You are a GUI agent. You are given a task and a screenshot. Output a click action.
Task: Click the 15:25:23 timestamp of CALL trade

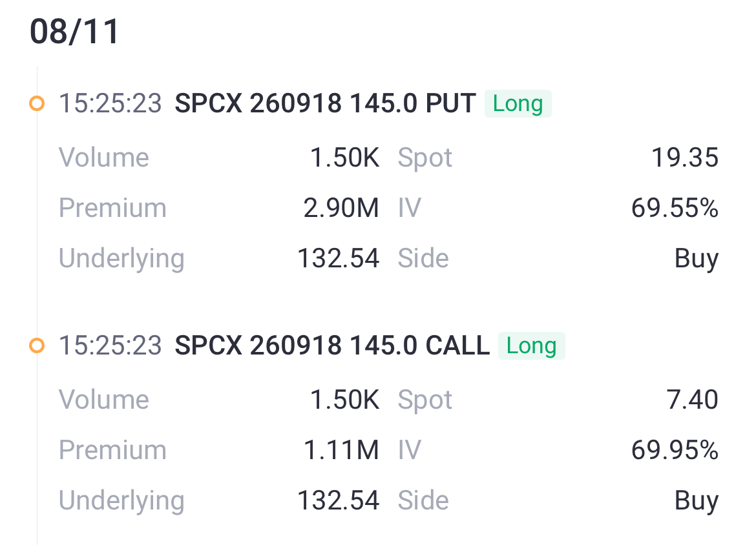click(x=110, y=345)
